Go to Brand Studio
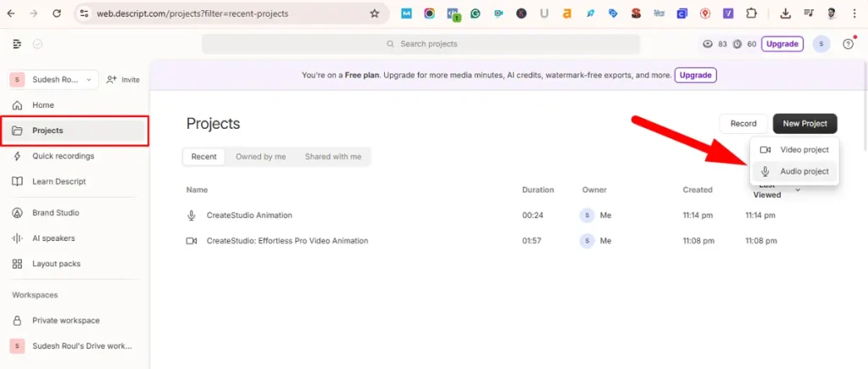The image size is (868, 369). [x=55, y=213]
